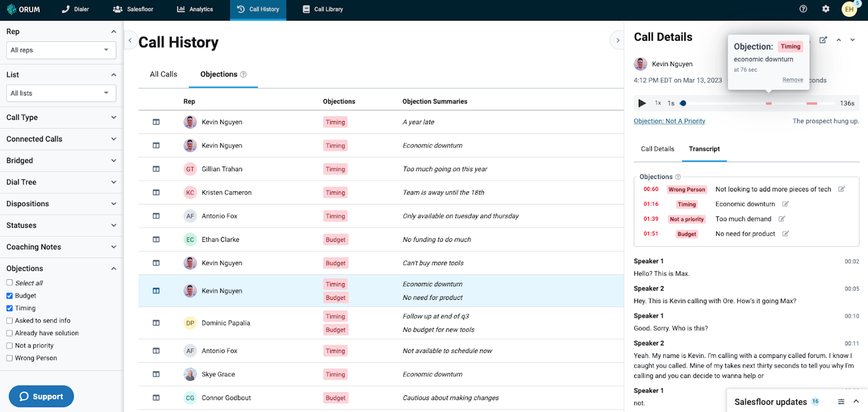The width and height of the screenshot is (868, 412).
Task: Open the settings gear icon
Action: coord(826,9)
